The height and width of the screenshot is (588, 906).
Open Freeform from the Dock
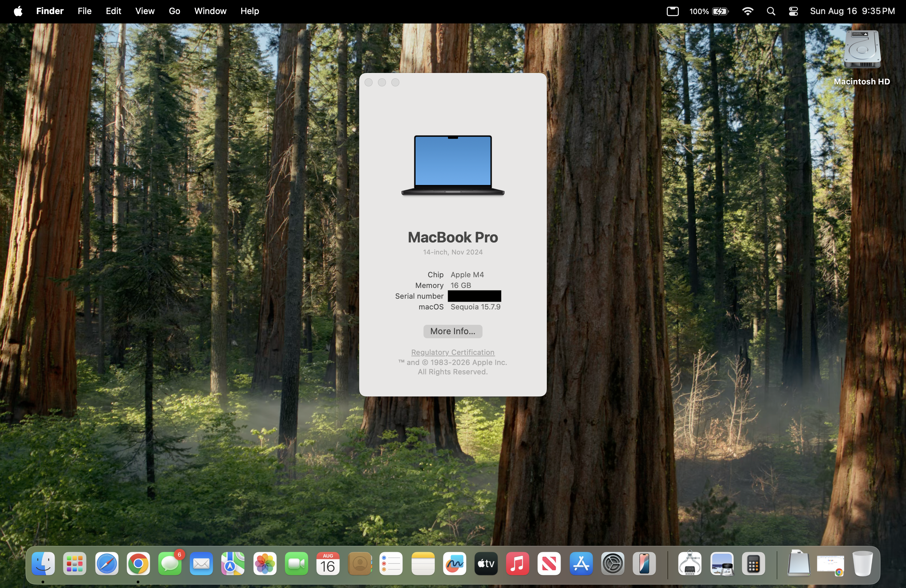(455, 563)
